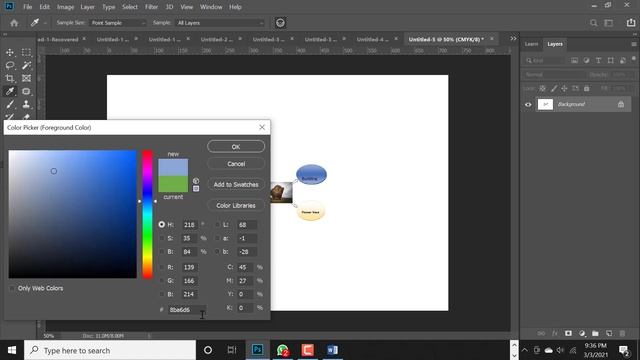Open the Sample All Layers dropdown
This screenshot has width=640, height=360.
(220, 23)
